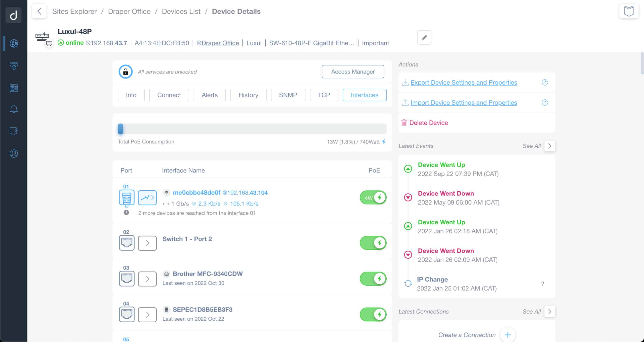This screenshot has height=342, width=644.
Task: Open the History tab
Action: coord(248,95)
